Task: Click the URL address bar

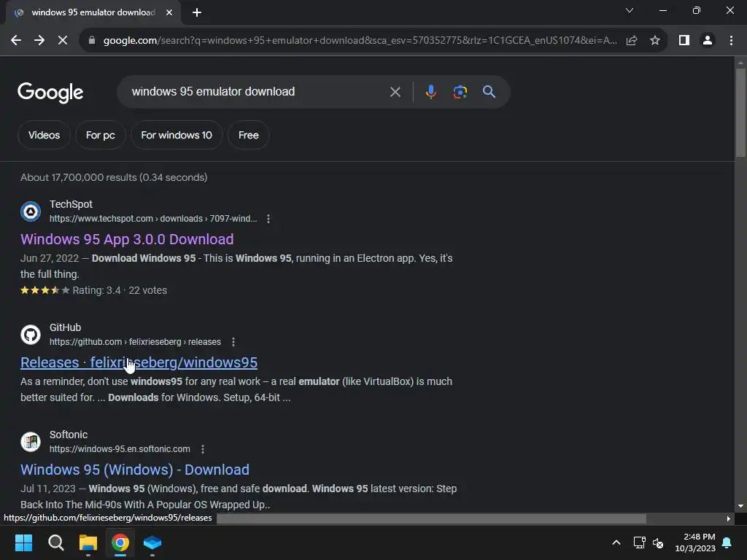Action: pos(360,41)
